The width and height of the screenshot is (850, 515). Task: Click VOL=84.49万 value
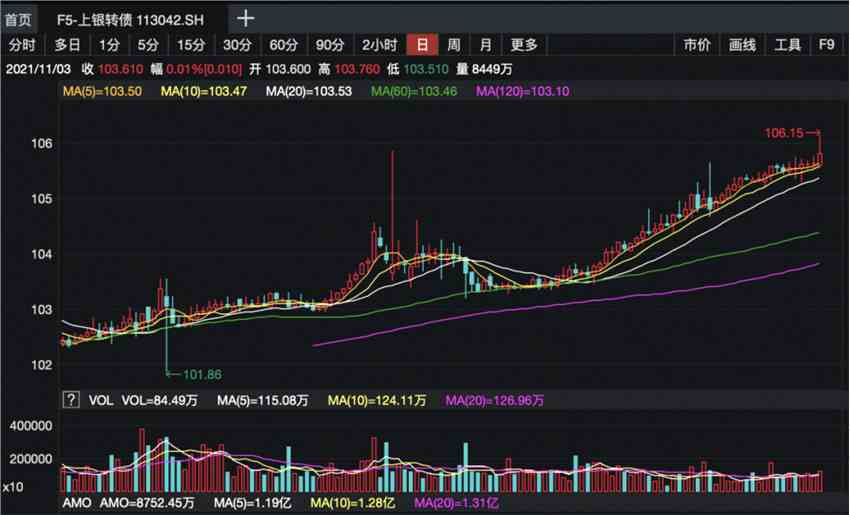160,401
